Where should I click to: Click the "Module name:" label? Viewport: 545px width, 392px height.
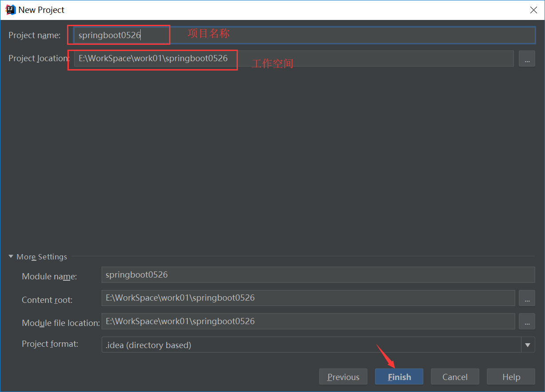(49, 276)
